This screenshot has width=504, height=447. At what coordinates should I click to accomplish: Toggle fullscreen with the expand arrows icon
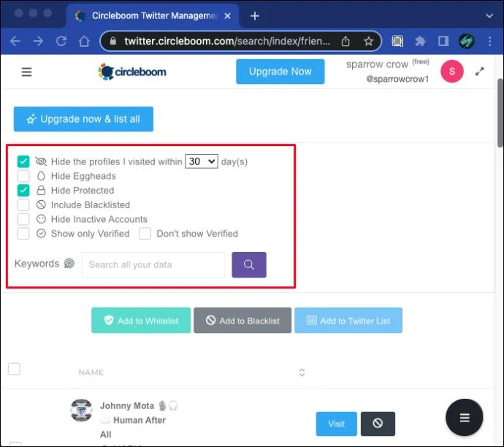click(x=480, y=72)
